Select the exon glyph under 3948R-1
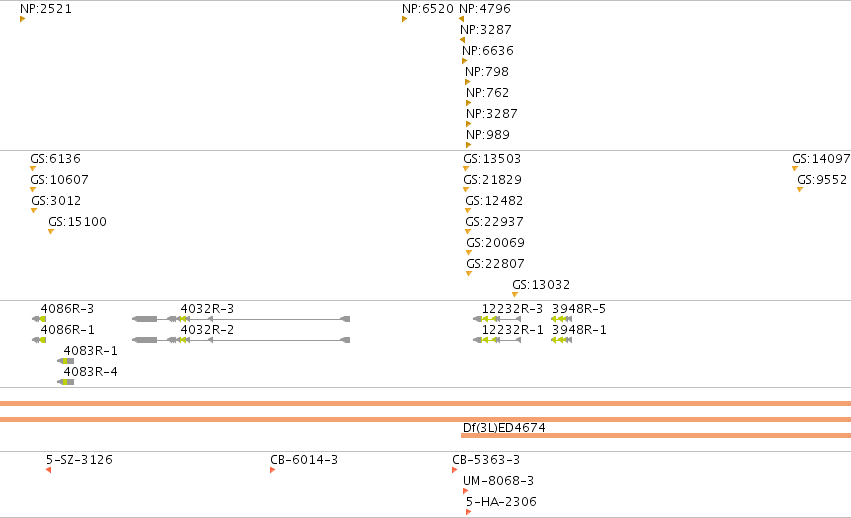The image size is (851, 518). point(561,340)
